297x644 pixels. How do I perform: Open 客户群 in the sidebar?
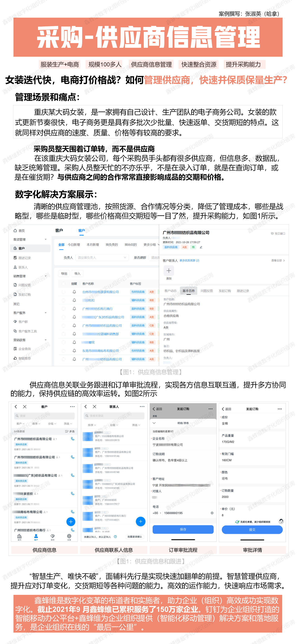pyautogui.click(x=21, y=322)
